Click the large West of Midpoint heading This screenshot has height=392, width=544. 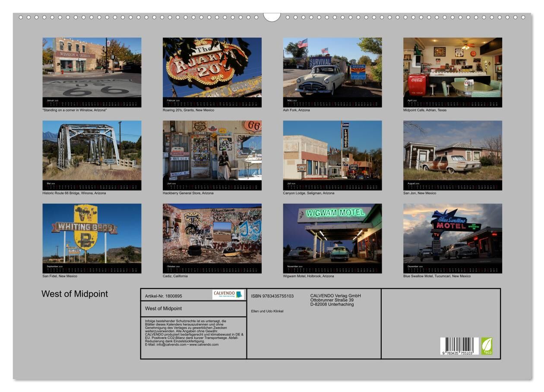point(75,294)
